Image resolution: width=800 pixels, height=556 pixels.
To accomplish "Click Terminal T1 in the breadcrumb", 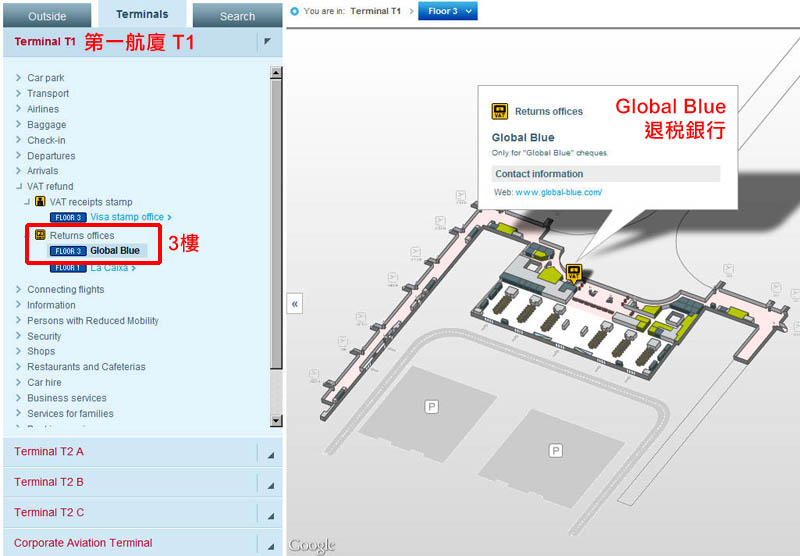I will 376,11.
